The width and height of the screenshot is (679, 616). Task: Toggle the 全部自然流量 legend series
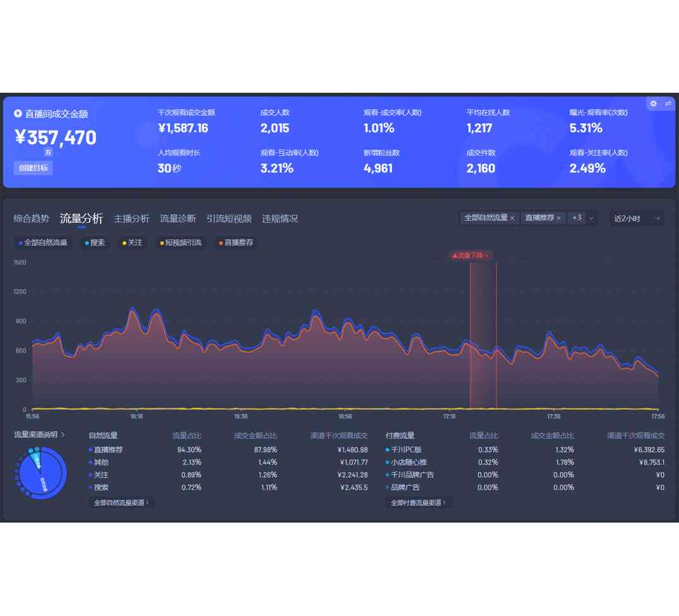coord(43,242)
